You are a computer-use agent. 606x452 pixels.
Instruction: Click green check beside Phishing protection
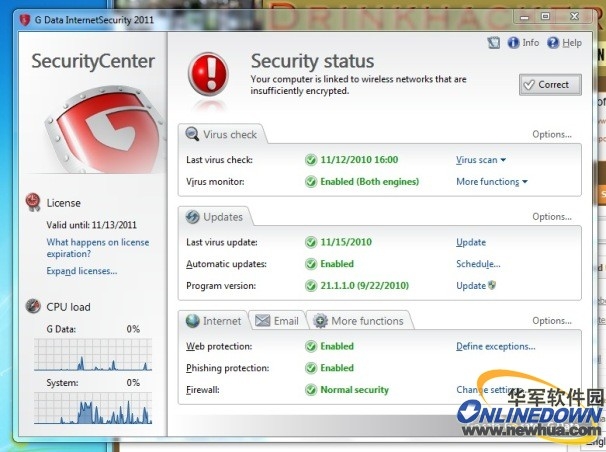[311, 368]
